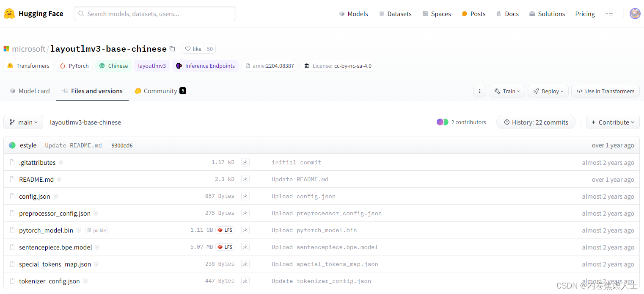Click Use in Transformers button
644x294 pixels.
coord(605,91)
